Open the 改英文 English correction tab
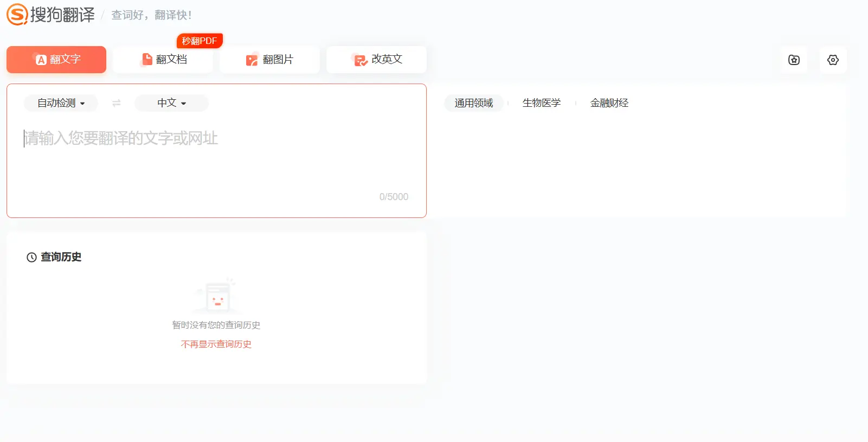This screenshot has width=868, height=442. tap(377, 60)
